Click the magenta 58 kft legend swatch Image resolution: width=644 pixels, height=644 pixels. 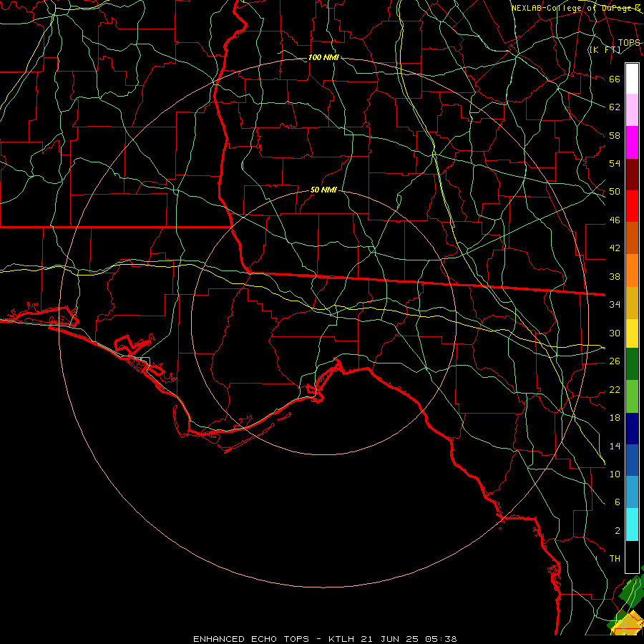pos(632,142)
